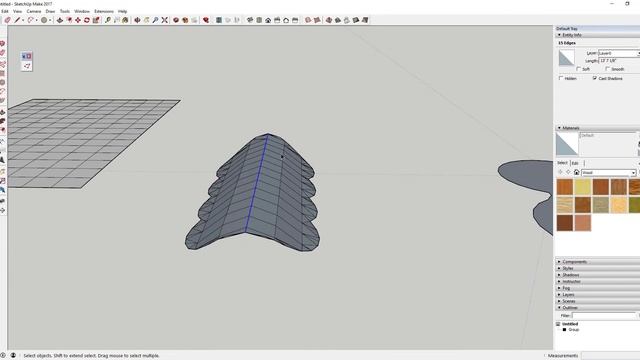
Task: Enable Wireframe face style
Action: tap(329, 20)
